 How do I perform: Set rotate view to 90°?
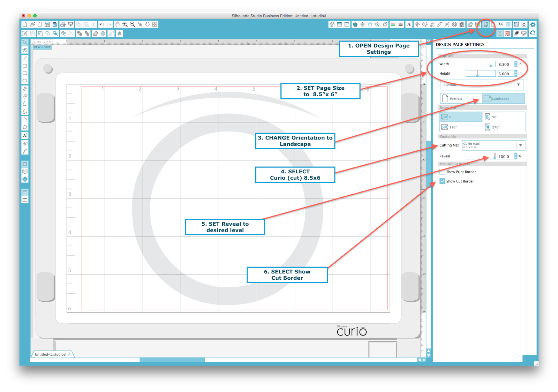click(504, 117)
